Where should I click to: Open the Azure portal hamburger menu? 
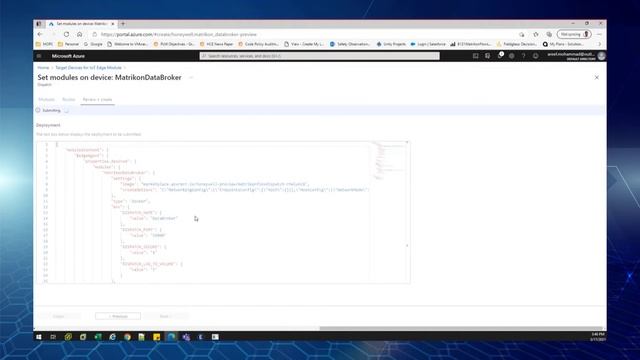[x=39, y=56]
